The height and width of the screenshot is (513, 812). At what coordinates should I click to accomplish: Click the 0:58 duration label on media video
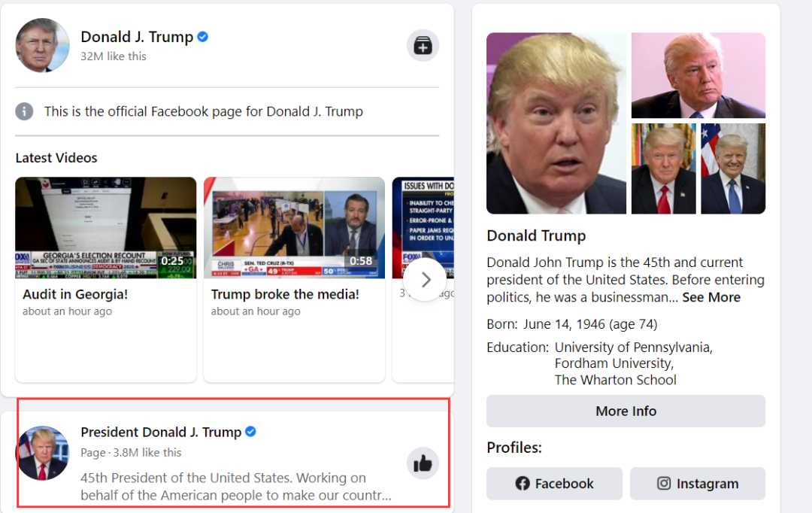pos(361,261)
